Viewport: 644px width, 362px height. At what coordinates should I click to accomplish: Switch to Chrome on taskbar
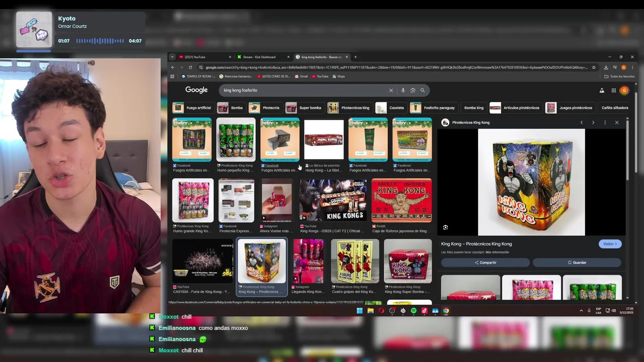[446, 311]
